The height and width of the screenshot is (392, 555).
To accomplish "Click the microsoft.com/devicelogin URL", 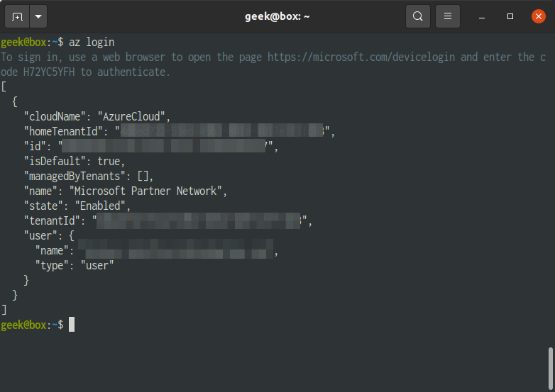I will click(361, 57).
